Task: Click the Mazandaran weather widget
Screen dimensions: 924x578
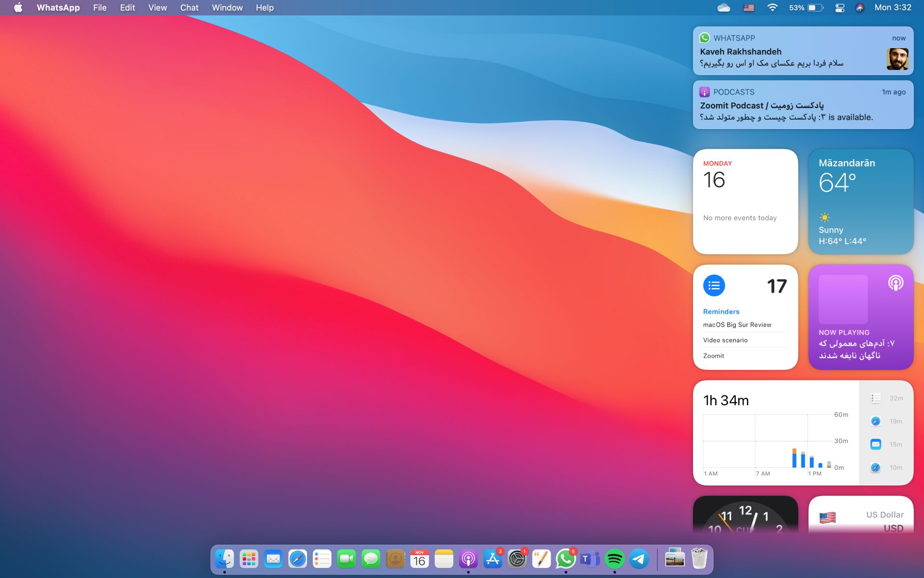Action: pyautogui.click(x=860, y=201)
